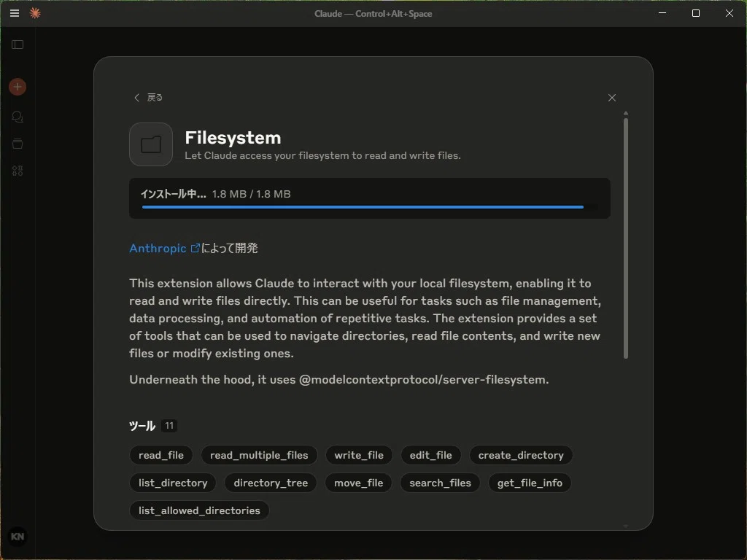This screenshot has height=560, width=747.
Task: Click the 'Underneath the hood' sentence
Action: pos(338,379)
